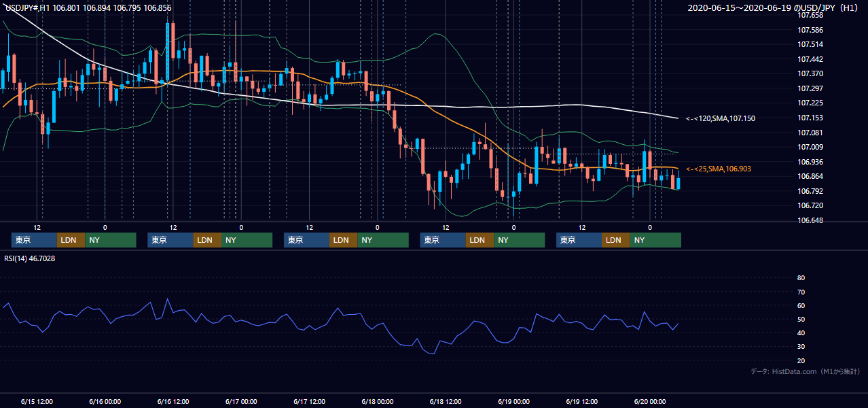The image size is (868, 408).
Task: Choose the June 18 LDN session block
Action: pyautogui.click(x=480, y=240)
